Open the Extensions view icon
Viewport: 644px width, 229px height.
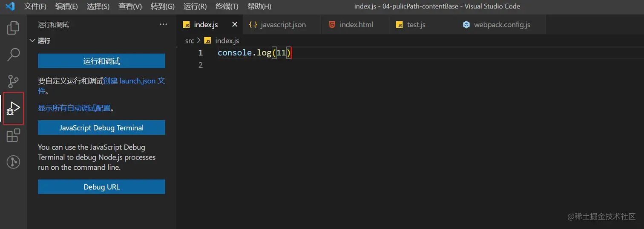coord(13,135)
